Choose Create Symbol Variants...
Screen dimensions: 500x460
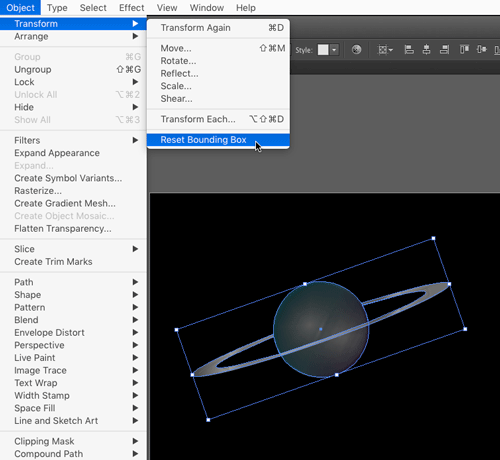(x=73, y=178)
